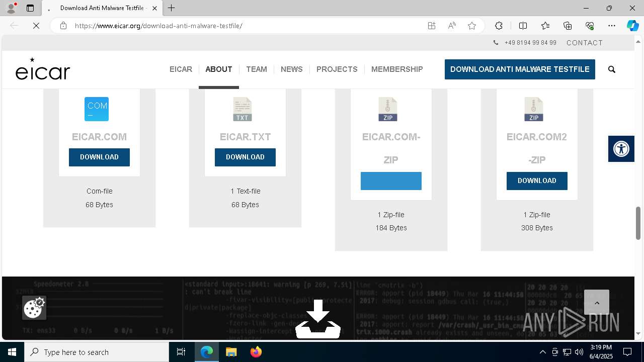Click the EICAR.COM file icon

pyautogui.click(x=97, y=109)
